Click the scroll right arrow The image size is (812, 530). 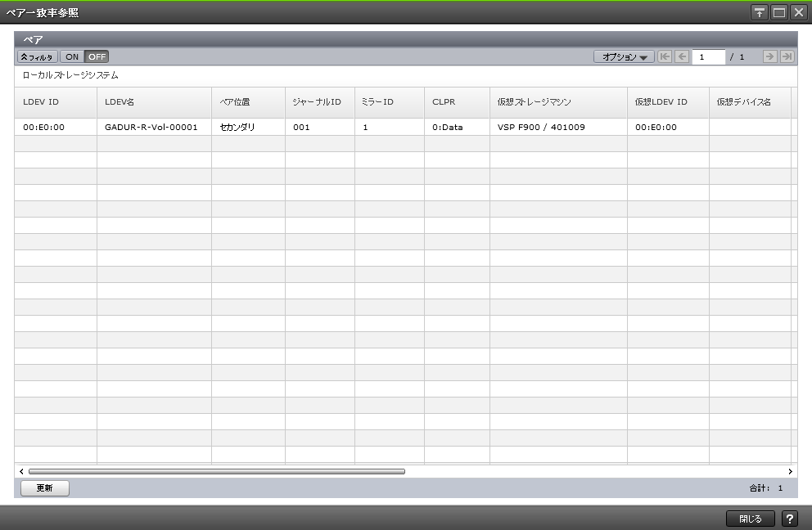tap(790, 471)
